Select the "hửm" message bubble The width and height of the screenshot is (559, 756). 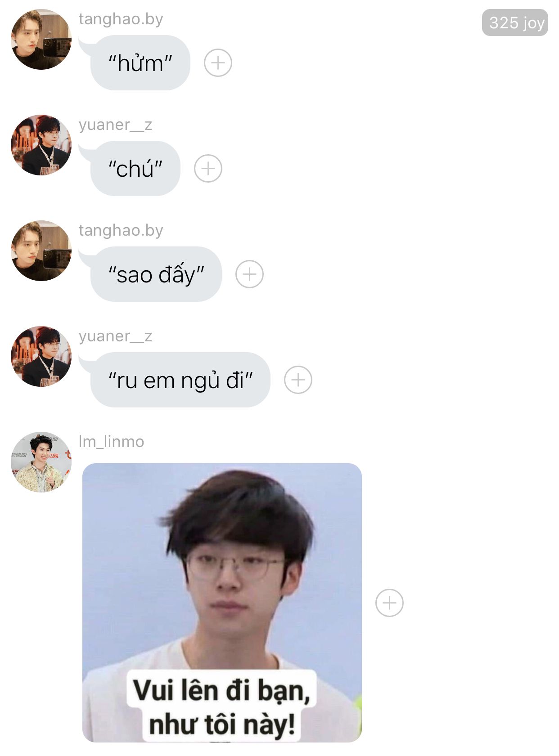click(x=140, y=63)
